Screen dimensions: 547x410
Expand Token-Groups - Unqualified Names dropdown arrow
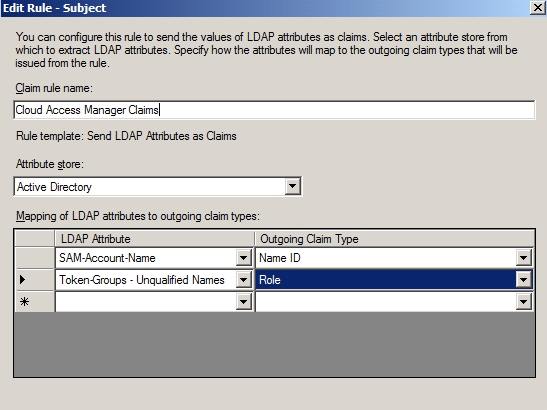243,280
